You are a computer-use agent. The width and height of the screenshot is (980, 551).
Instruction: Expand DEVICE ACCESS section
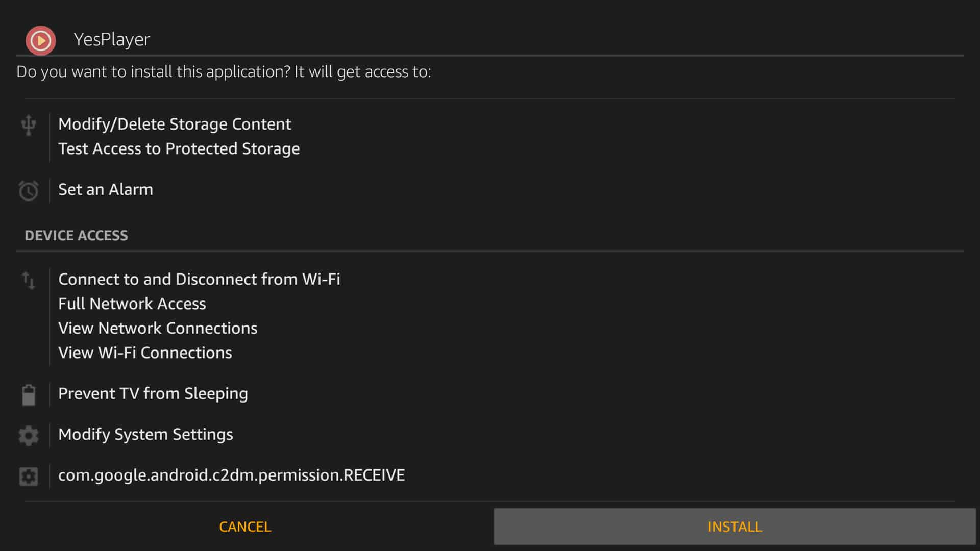pos(76,235)
